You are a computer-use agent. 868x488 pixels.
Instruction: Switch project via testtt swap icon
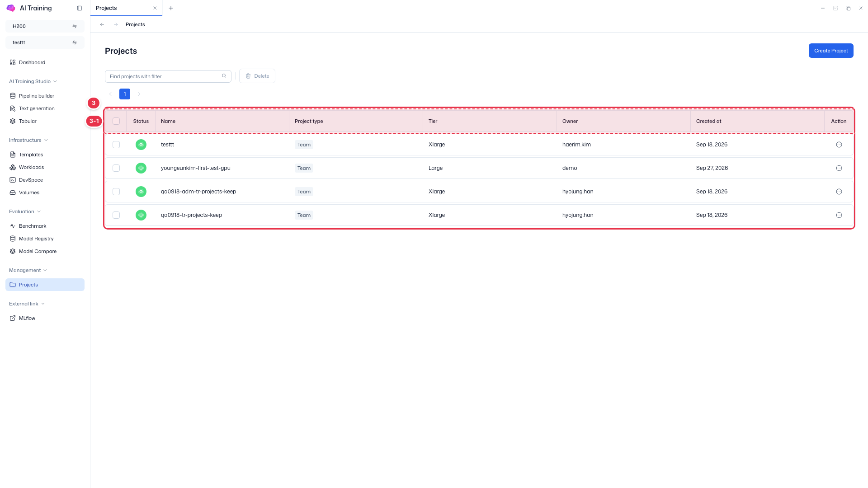point(75,42)
